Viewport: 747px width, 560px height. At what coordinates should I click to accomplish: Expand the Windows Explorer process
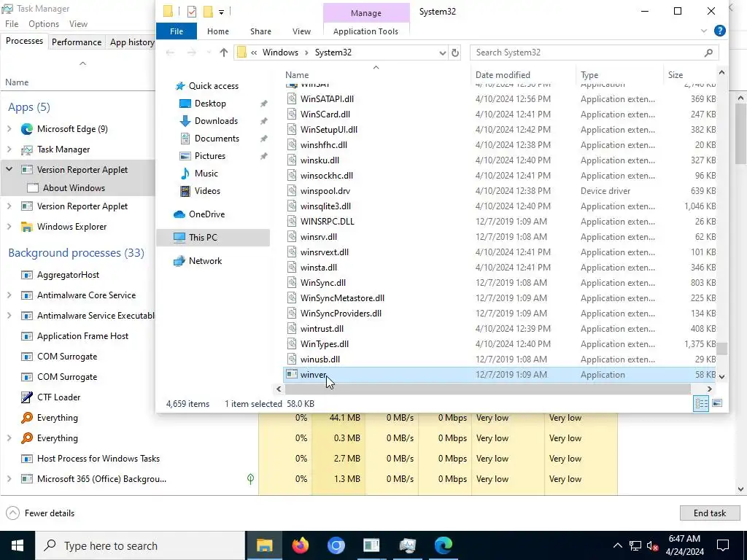[9, 227]
